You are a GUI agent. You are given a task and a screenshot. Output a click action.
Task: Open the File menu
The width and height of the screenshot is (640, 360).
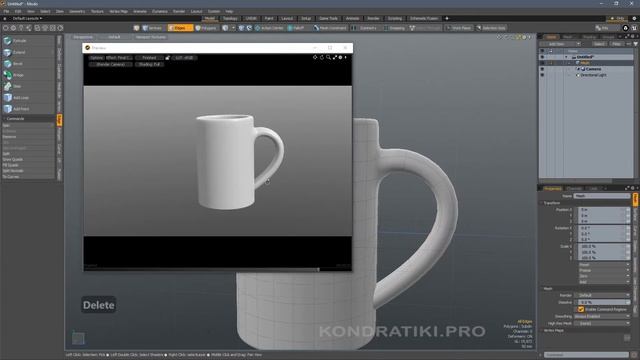click(7, 11)
